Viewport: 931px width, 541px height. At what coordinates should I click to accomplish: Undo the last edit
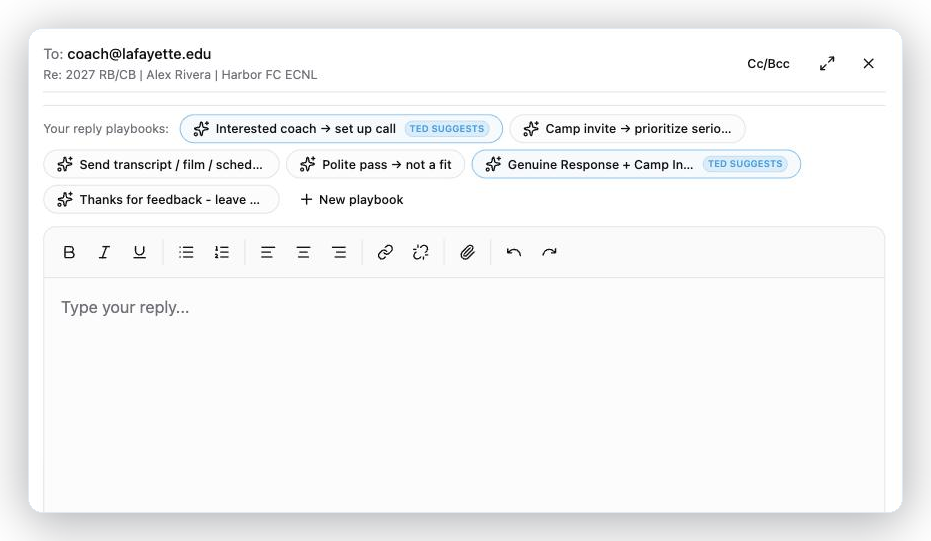point(514,252)
